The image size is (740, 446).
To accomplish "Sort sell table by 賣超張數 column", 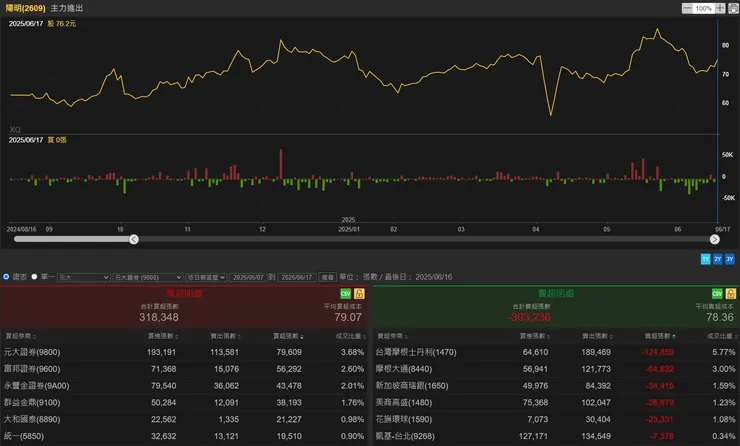I will click(x=660, y=336).
